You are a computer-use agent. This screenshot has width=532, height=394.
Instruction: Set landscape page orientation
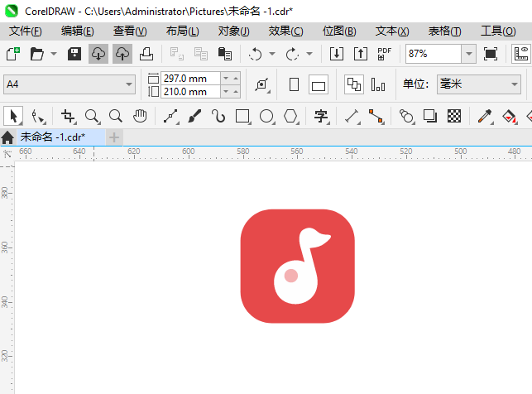click(x=319, y=84)
